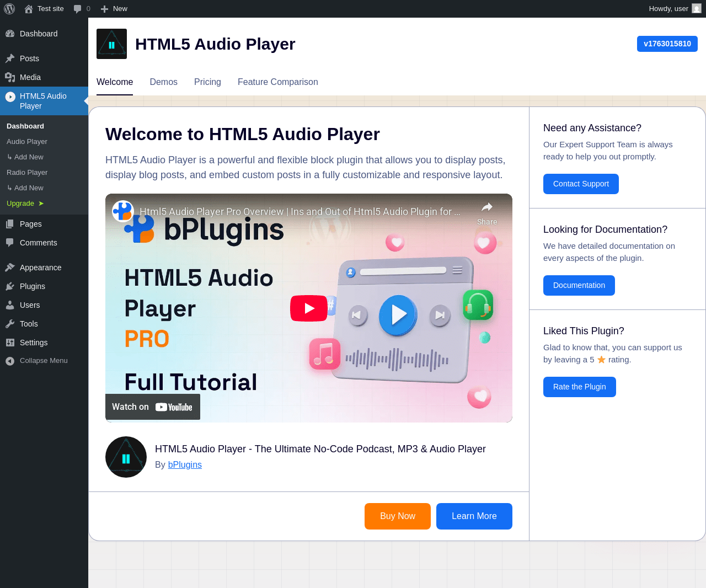The image size is (706, 588).
Task: Click the New content plus button
Action: click(x=114, y=9)
